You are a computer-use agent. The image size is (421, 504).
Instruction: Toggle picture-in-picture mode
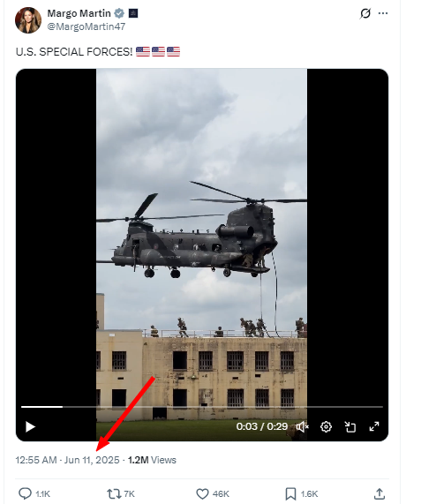(x=350, y=427)
